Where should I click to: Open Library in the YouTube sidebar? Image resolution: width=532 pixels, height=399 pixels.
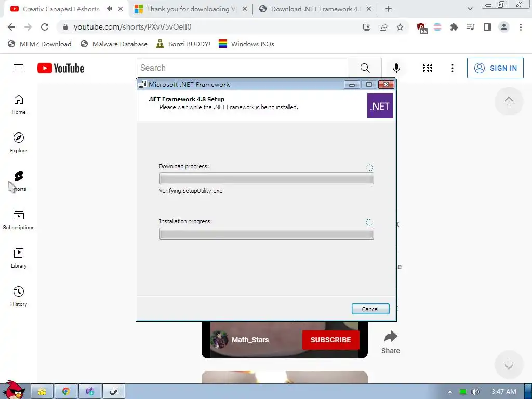(19, 258)
